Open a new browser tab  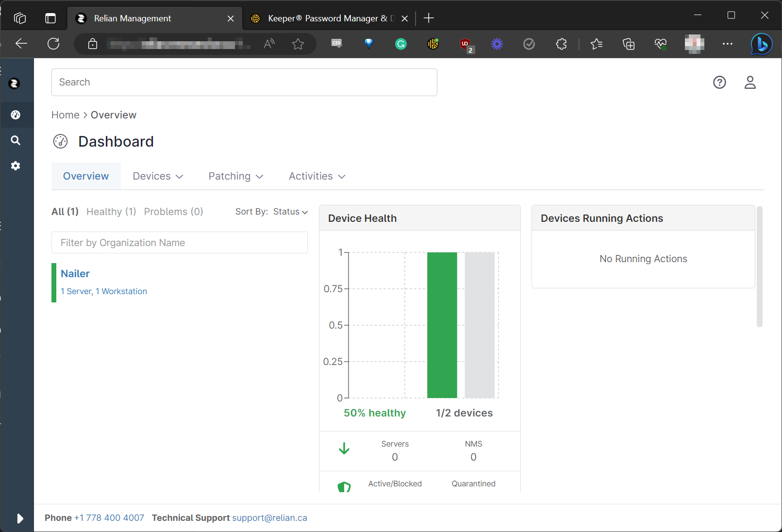pos(429,18)
